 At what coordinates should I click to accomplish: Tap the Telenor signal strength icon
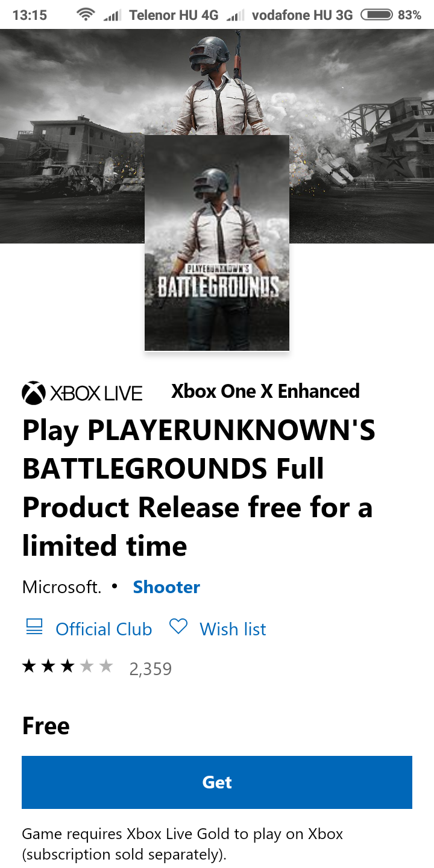point(113,14)
